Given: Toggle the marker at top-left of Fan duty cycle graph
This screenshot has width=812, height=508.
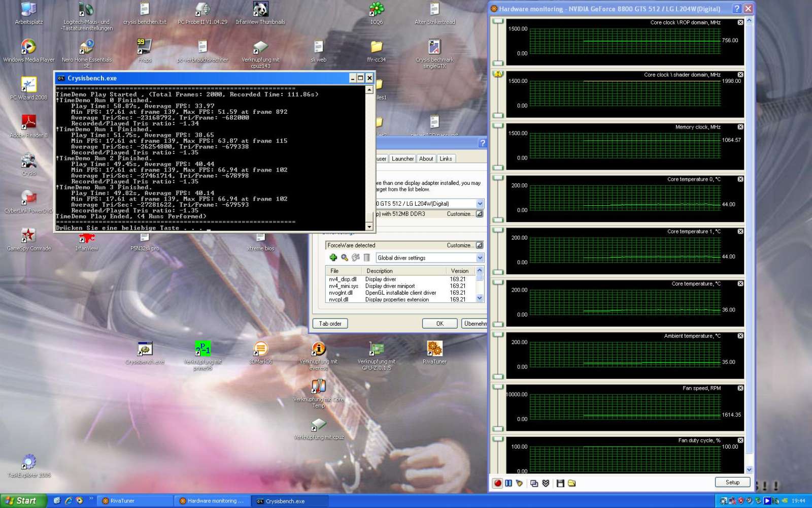Looking at the screenshot, I should 498,439.
